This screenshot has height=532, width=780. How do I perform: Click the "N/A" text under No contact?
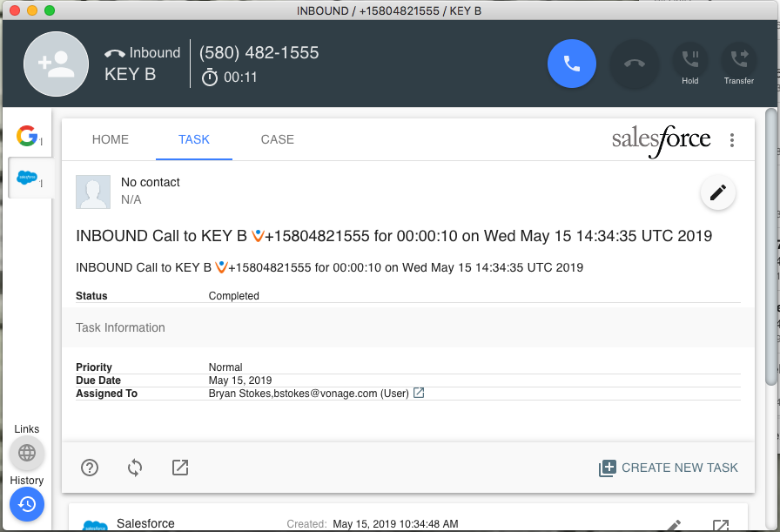pos(131,199)
